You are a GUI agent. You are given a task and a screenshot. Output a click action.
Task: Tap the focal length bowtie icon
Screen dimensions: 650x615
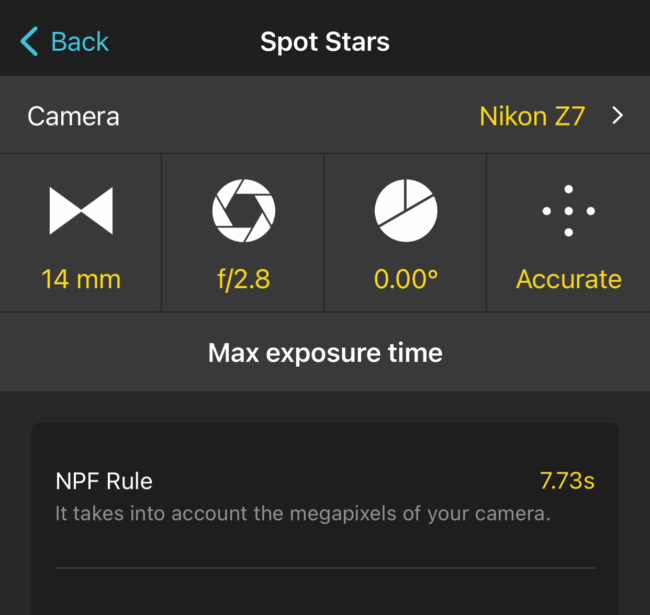point(81,211)
